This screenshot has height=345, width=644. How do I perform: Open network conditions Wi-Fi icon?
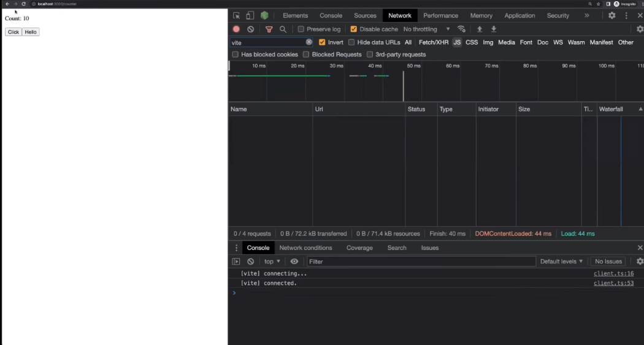[x=461, y=29]
